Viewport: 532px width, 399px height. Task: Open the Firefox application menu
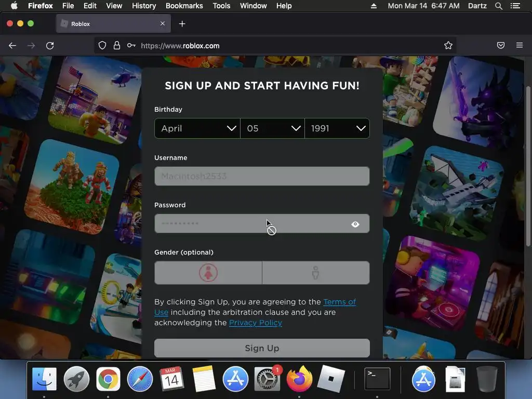[41, 6]
